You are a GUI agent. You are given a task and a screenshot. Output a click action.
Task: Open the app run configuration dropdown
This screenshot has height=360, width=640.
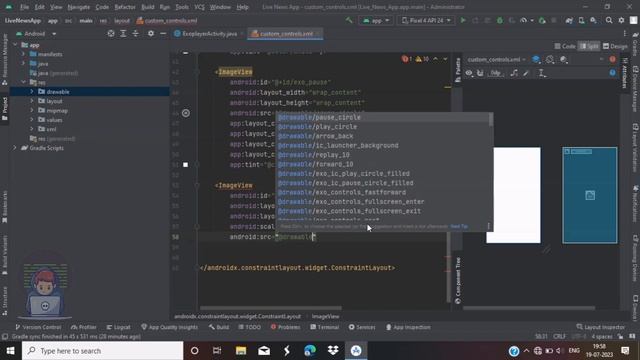click(x=376, y=20)
